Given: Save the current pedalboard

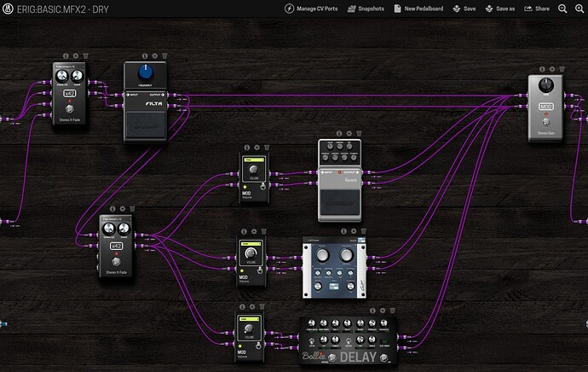Looking at the screenshot, I should tap(464, 9).
